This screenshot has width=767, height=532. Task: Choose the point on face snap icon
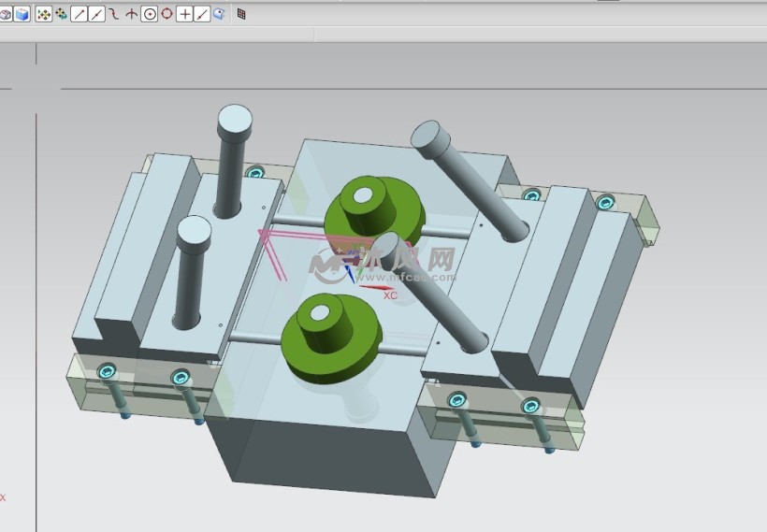tap(219, 14)
